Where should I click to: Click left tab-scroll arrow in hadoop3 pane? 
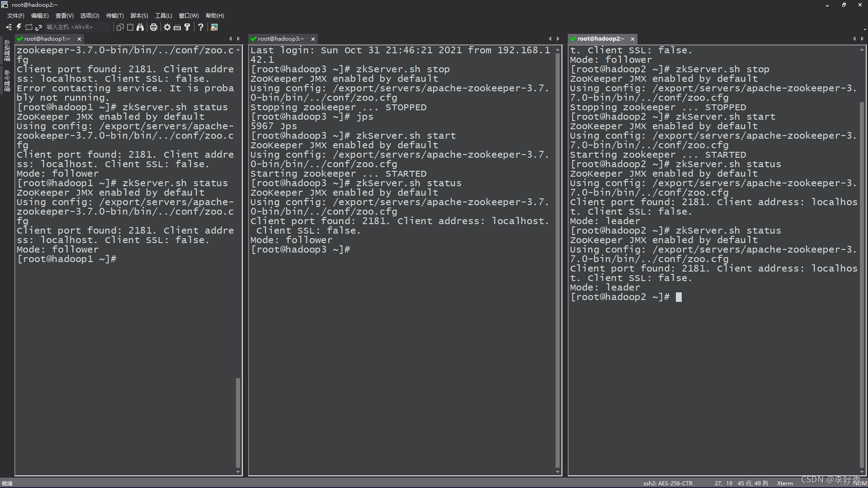(550, 39)
